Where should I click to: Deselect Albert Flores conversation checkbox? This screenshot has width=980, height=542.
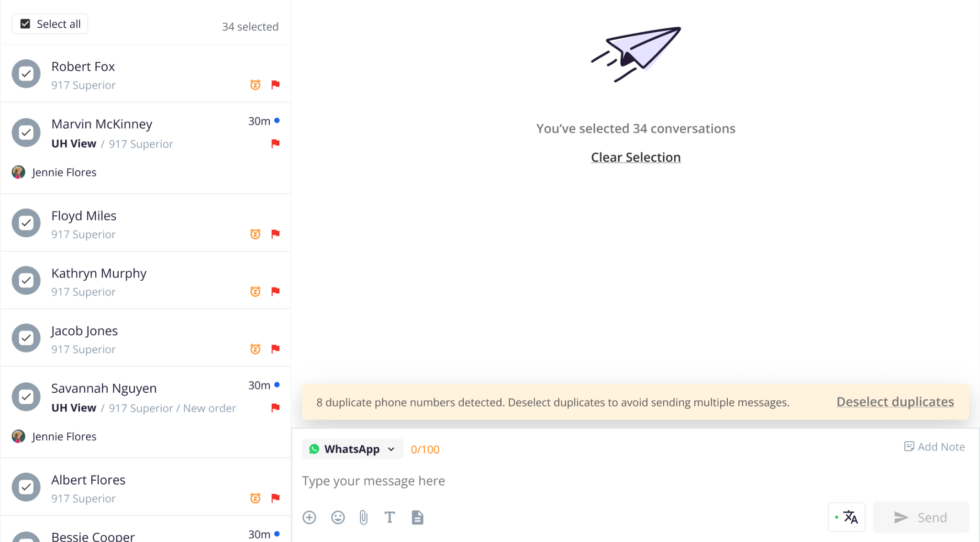click(x=26, y=487)
